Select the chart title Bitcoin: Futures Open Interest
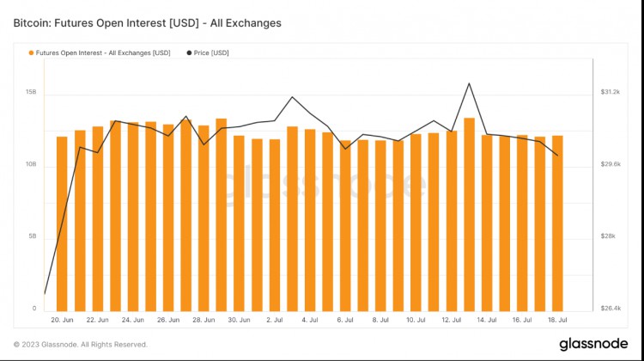The width and height of the screenshot is (644, 361). 147,22
